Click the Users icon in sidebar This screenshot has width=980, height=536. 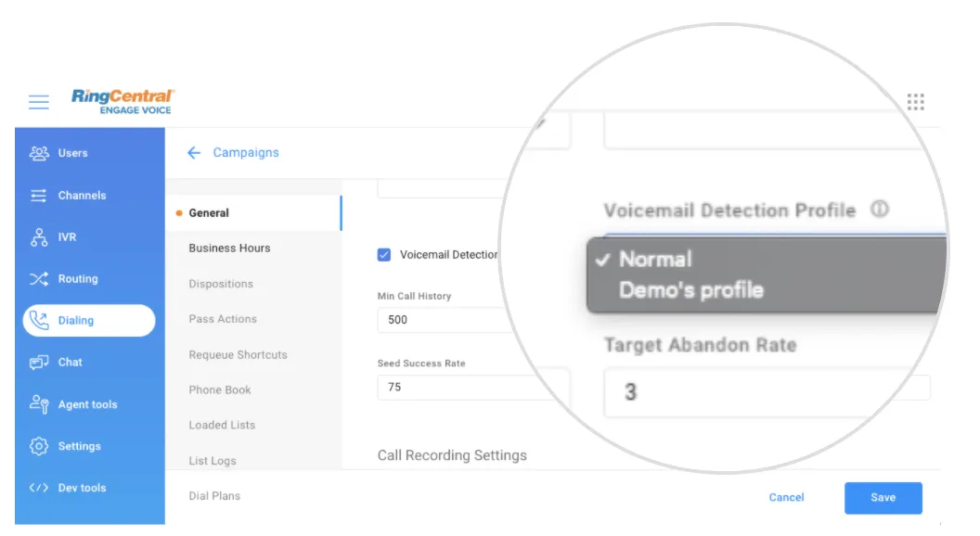[x=39, y=153]
